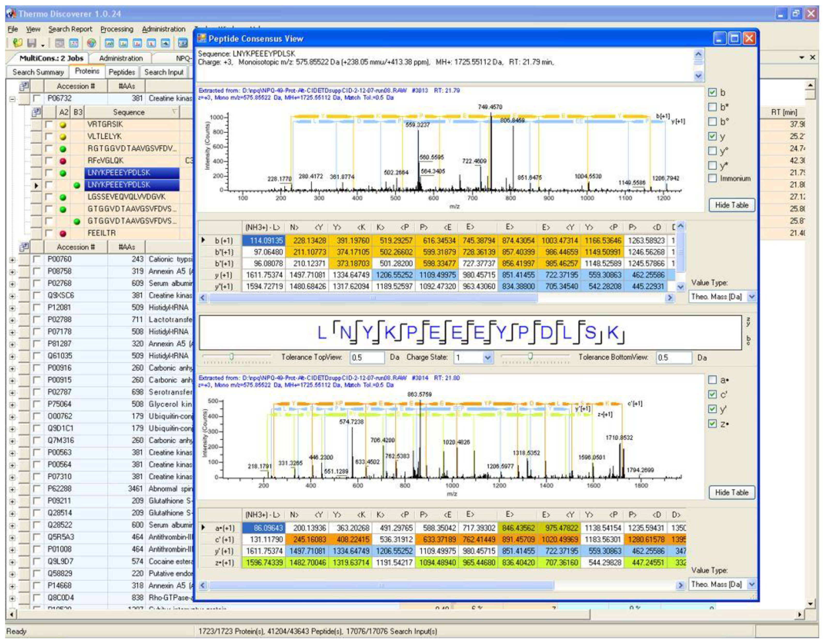
Task: Click the grayed-out window icon after the save arrow
Action: pos(60,43)
